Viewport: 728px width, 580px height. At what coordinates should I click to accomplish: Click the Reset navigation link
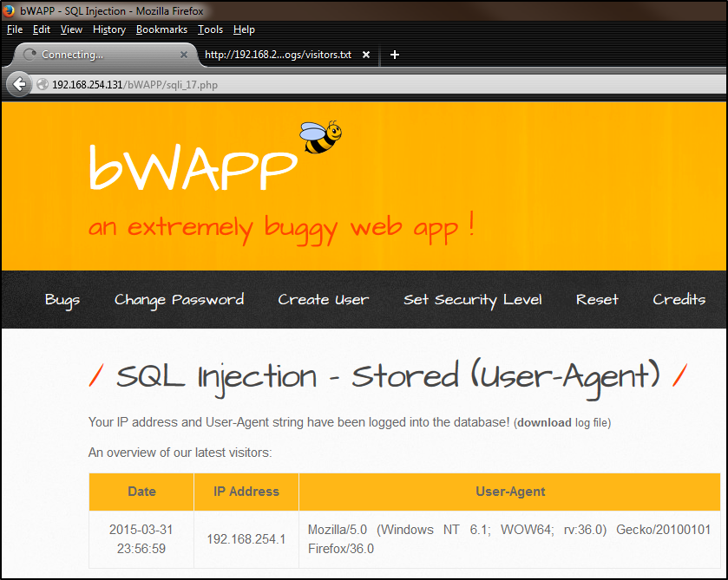point(597,300)
